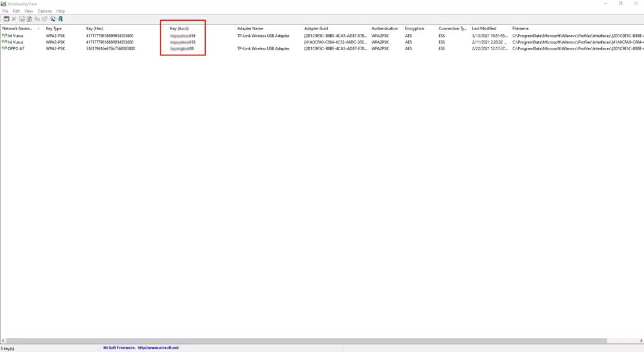644x352 pixels.
Task: Click the Delete (X) toolbar icon
Action: coord(14,19)
